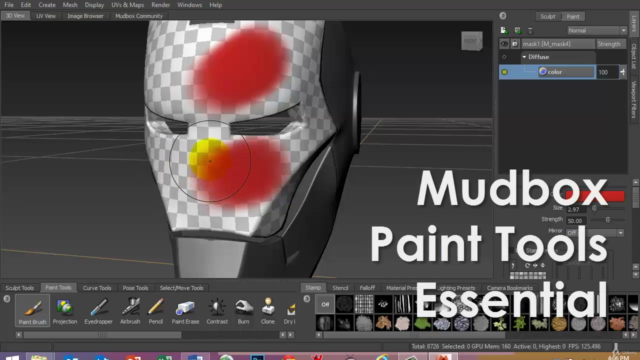The image size is (640, 360).
Task: Open the File menu
Action: (x=9, y=5)
